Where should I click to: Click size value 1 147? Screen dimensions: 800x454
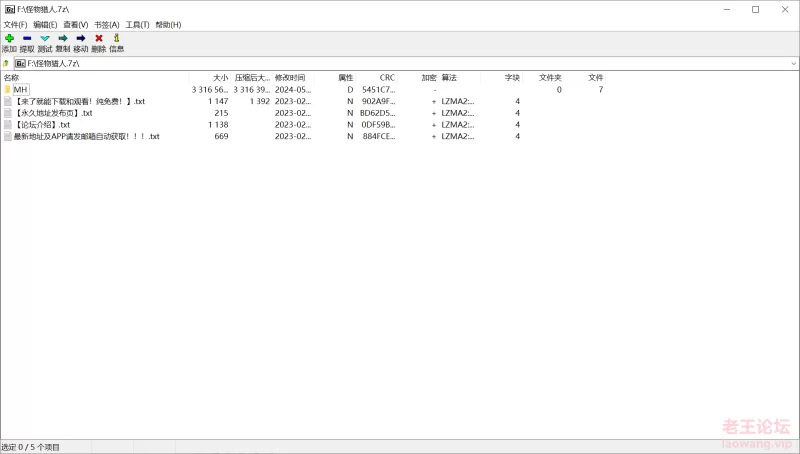(x=218, y=101)
